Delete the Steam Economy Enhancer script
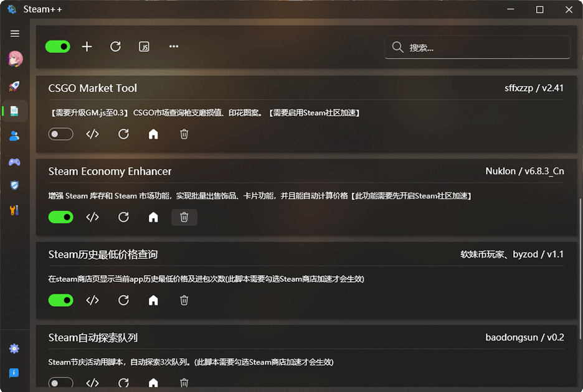 (184, 217)
